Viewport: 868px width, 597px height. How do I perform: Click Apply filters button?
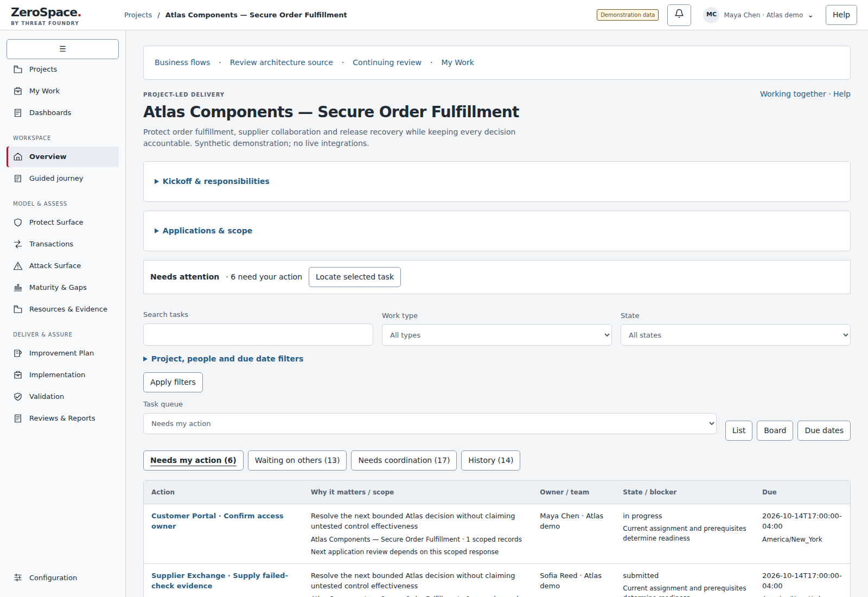(x=173, y=382)
